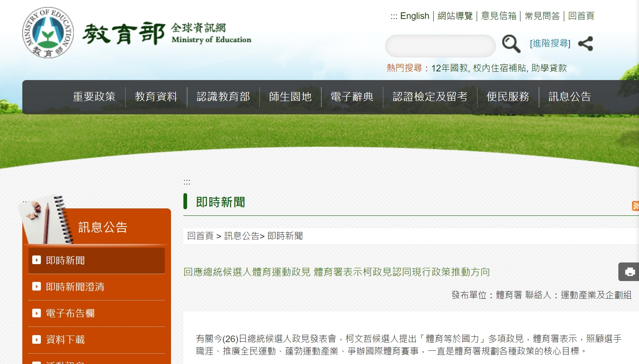Click the 發布單位:體育署 text
This screenshot has height=364, width=639.
click(x=487, y=295)
